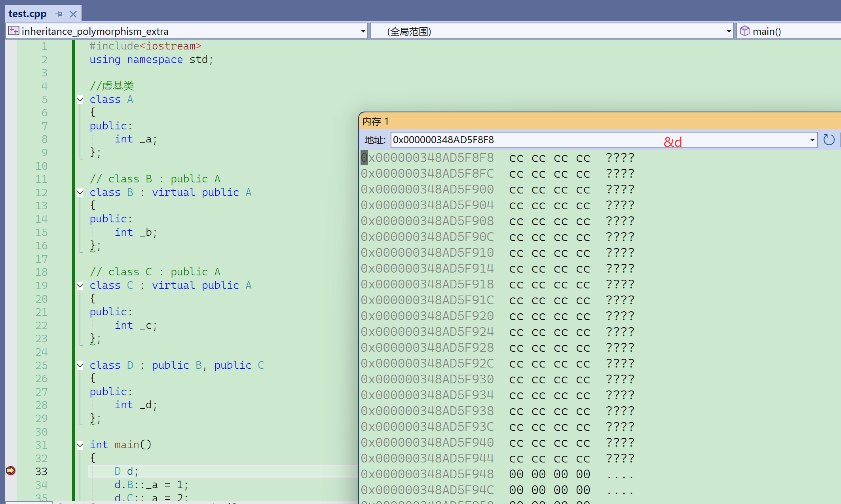Click the cube icon next to main()
This screenshot has height=504, width=841.
pos(744,31)
